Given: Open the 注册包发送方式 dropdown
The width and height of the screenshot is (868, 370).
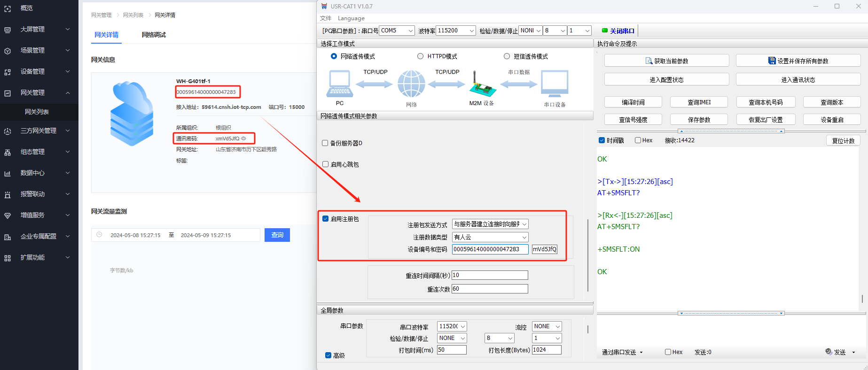Looking at the screenshot, I should tap(490, 224).
